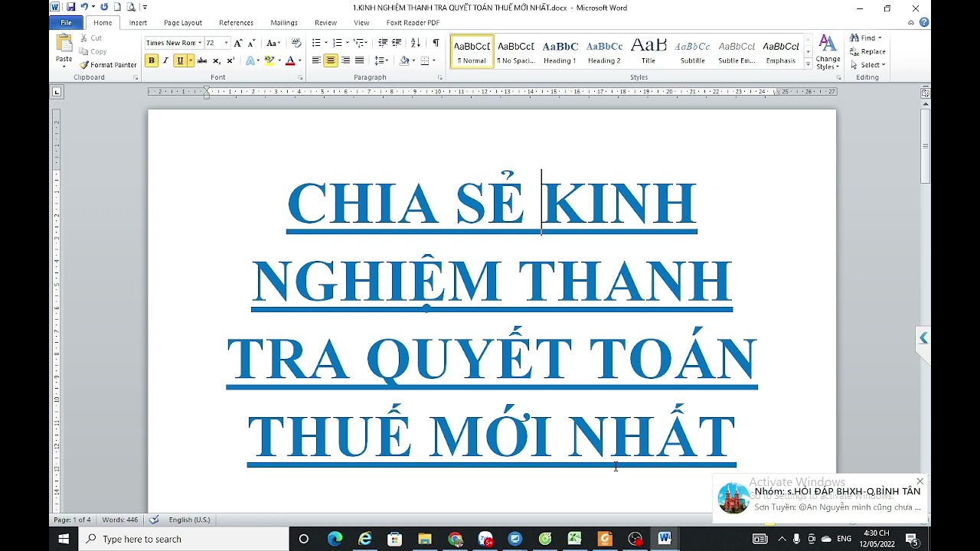Toggle Bold formatting

pos(152,60)
